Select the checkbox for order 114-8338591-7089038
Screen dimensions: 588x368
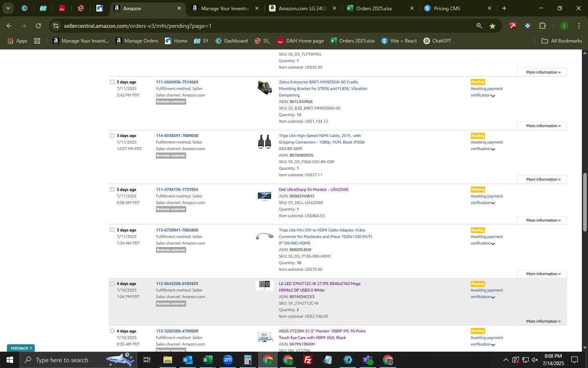pos(112,136)
